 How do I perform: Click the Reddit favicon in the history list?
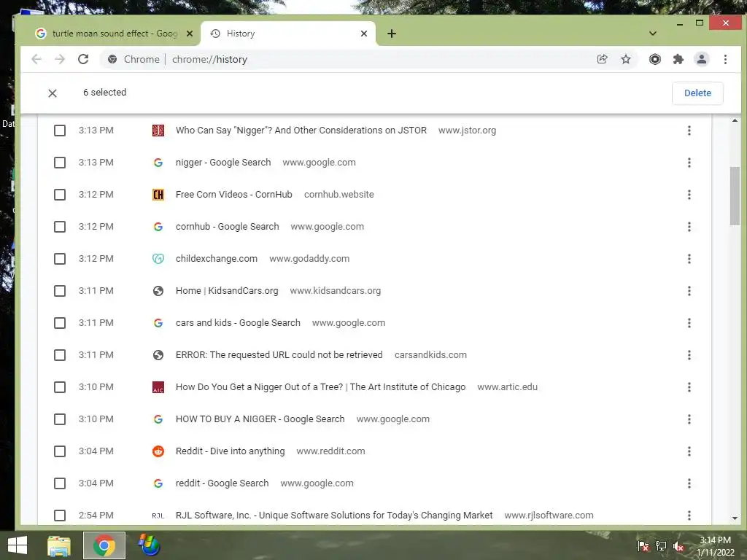(158, 451)
